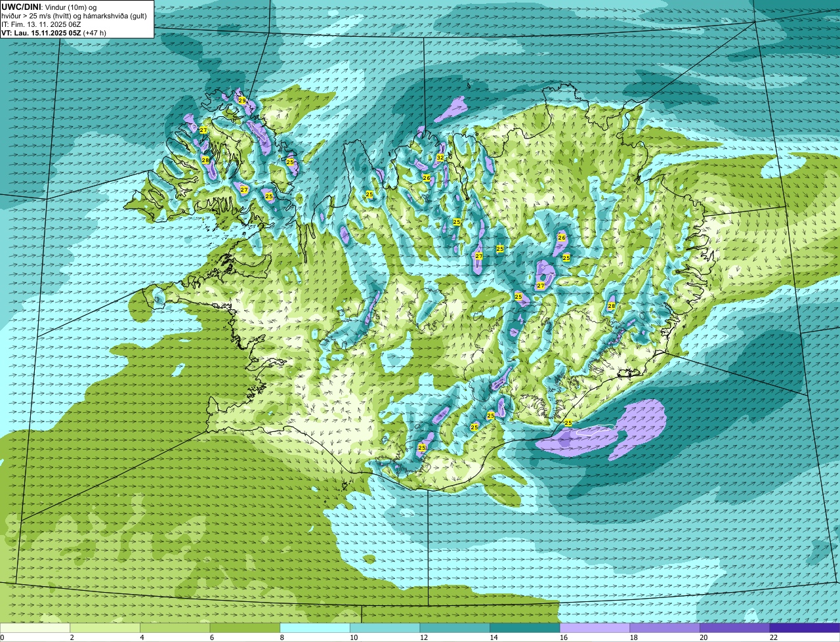This screenshot has width=840, height=642.
Task: Select the 'IT: Fim. 13. 11. 2025 06Z' line
Action: pos(41,24)
